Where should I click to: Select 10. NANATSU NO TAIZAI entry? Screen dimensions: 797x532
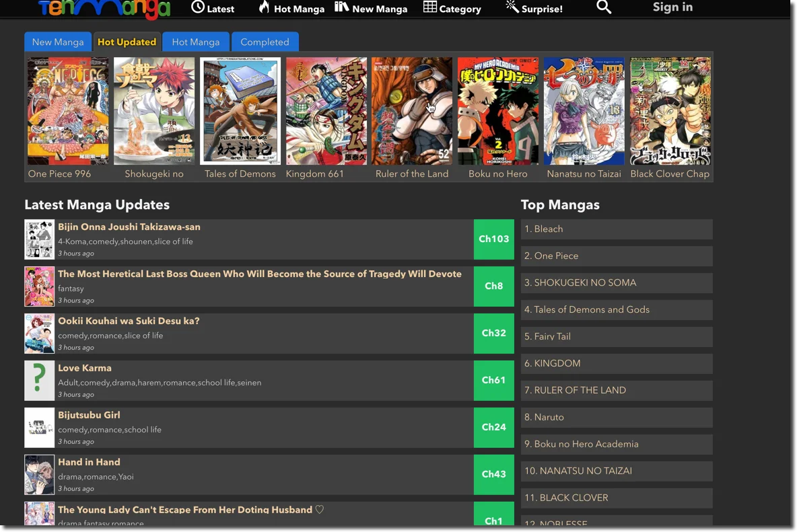tap(617, 471)
